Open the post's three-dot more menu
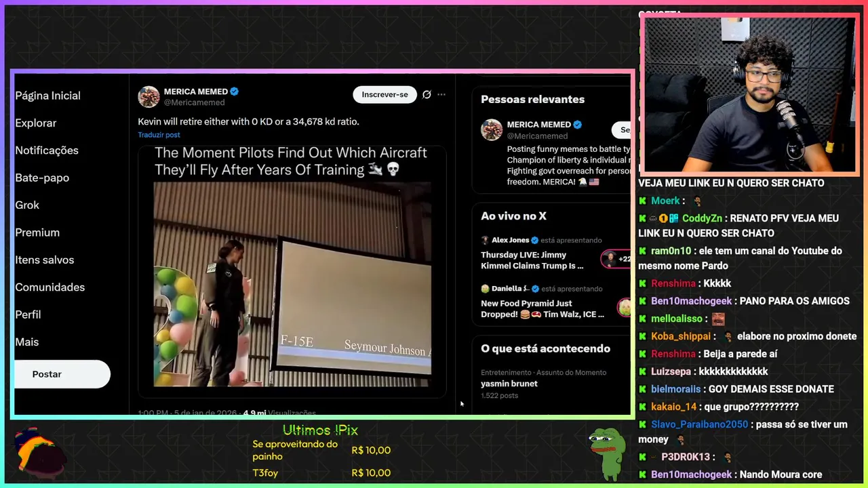Screen dimensions: 868x488 [x=441, y=94]
